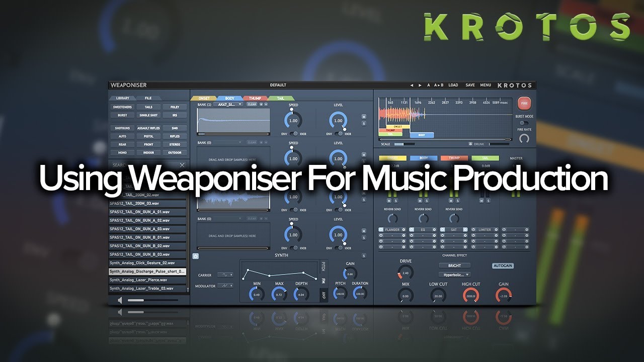This screenshot has height=362, width=644.
Task: Switch to the THUMP engine tab
Action: click(256, 98)
